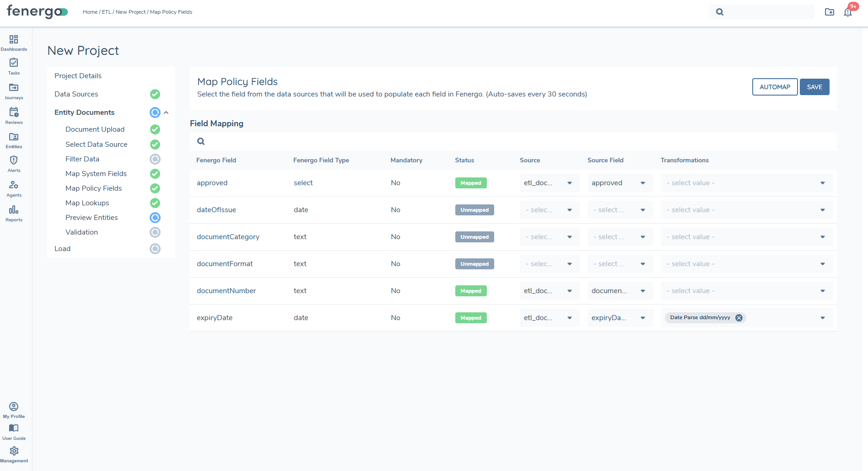The width and height of the screenshot is (868, 471).
Task: Open the notification bell with 9+ badge
Action: [x=848, y=12]
